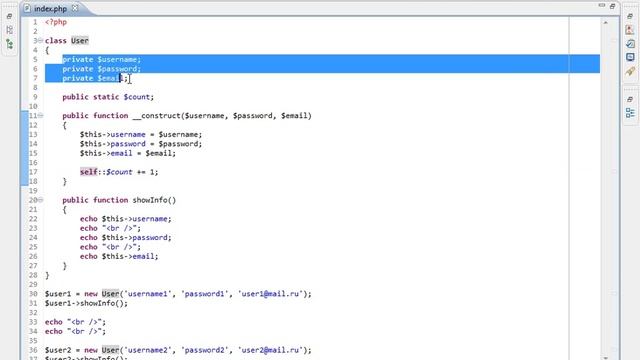Click the scrollbar down arrow

pyautogui.click(x=606, y=358)
